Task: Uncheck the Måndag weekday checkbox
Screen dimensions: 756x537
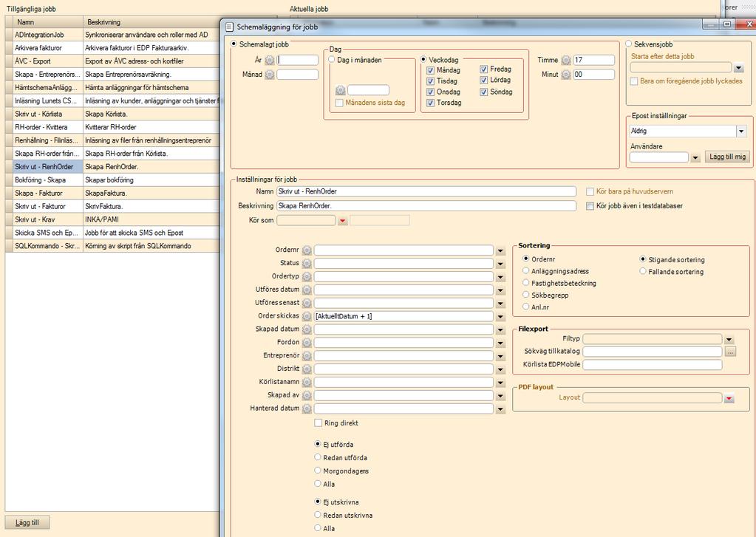Action: tap(431, 70)
